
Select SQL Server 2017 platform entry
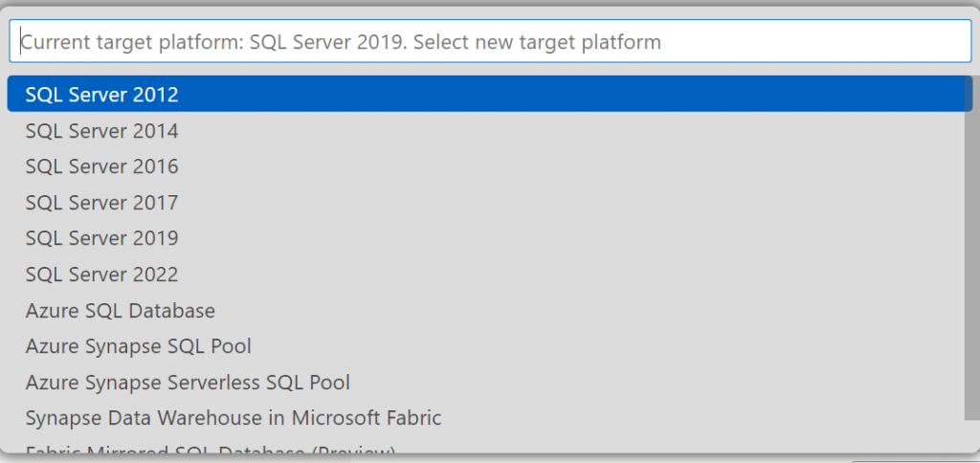tap(101, 203)
